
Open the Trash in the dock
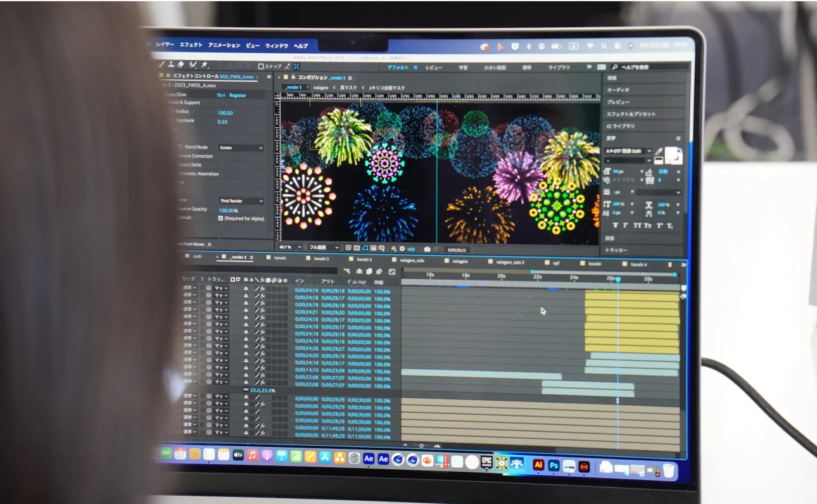669,470
